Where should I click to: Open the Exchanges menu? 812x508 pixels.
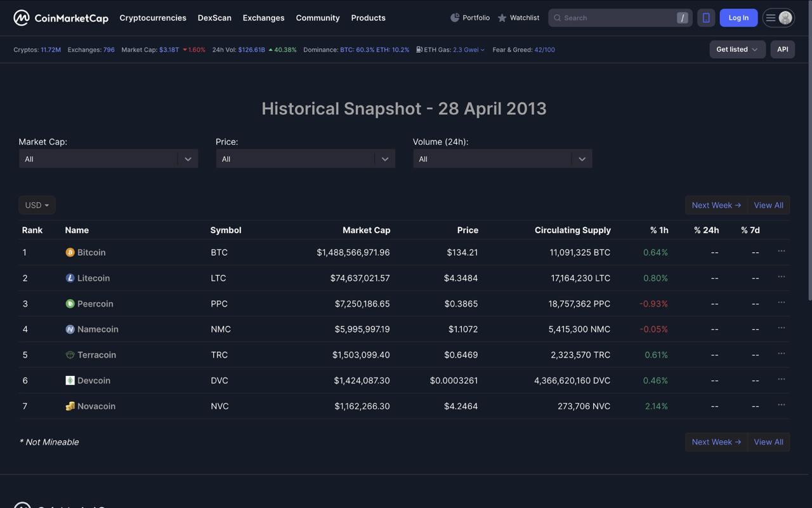pos(263,18)
